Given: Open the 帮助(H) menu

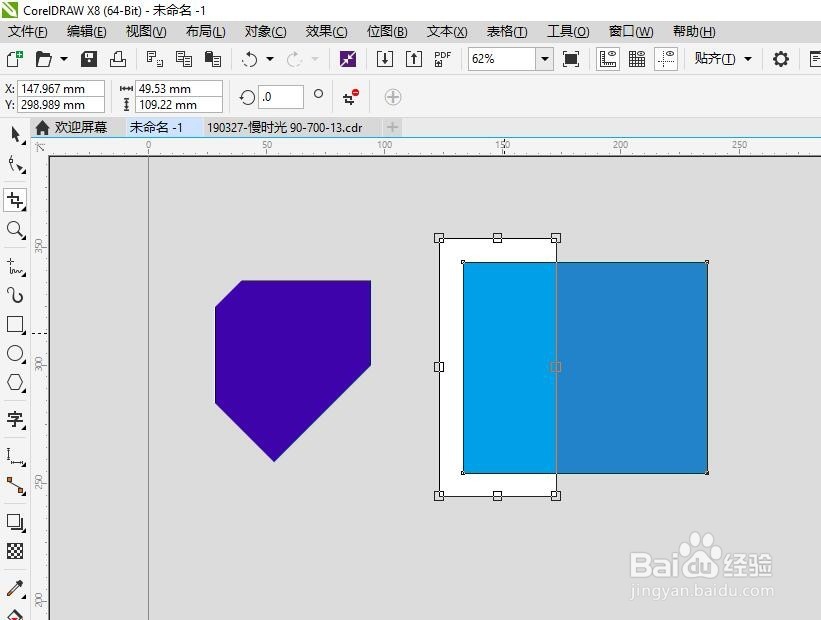Looking at the screenshot, I should [x=694, y=31].
